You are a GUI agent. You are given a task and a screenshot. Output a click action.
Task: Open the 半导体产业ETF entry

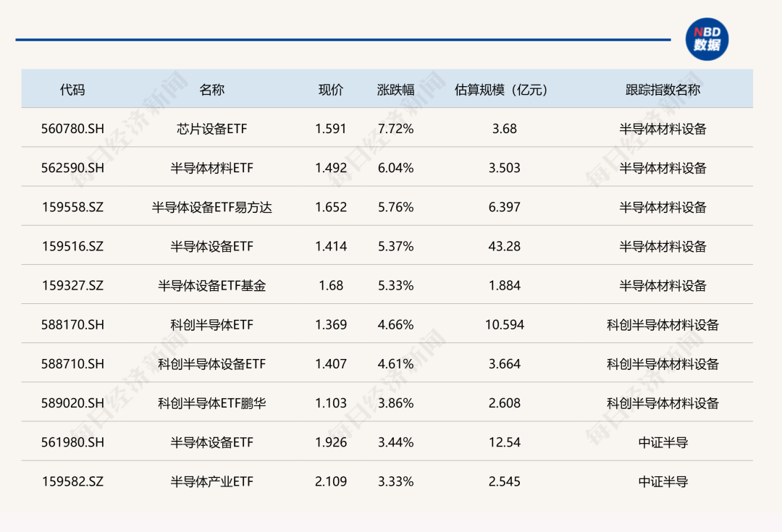click(212, 481)
